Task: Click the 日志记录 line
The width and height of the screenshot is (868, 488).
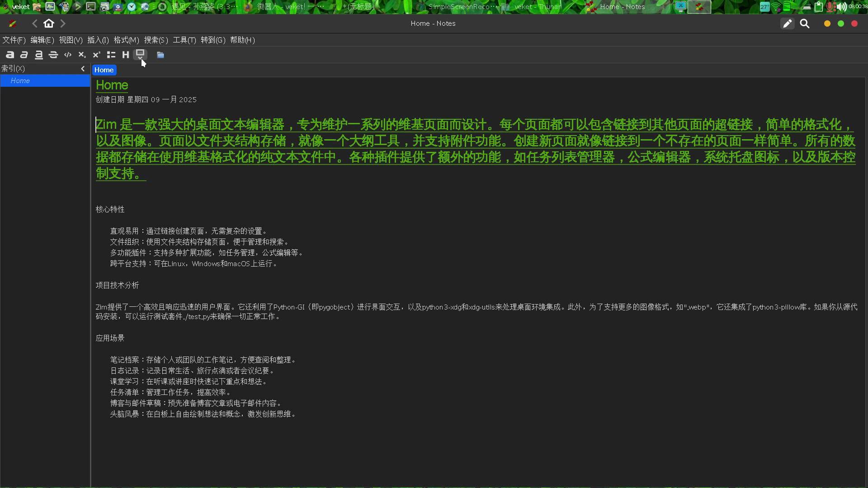Action: coord(193,371)
